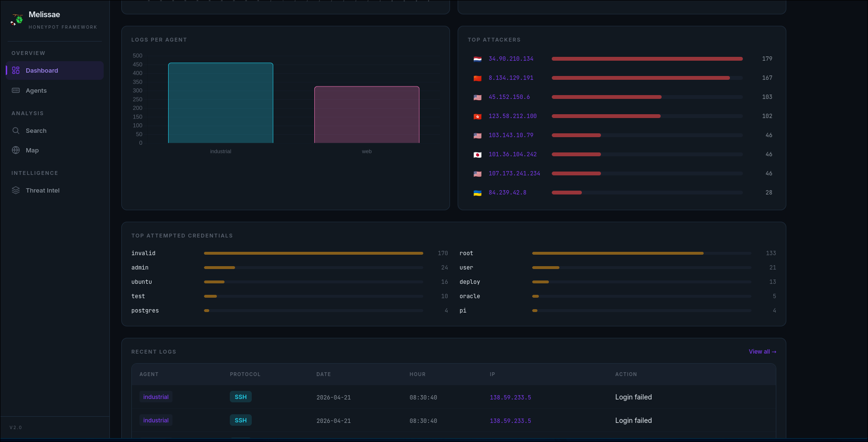The image size is (868, 442).
Task: Navigate to the Map view
Action: [x=54, y=150]
